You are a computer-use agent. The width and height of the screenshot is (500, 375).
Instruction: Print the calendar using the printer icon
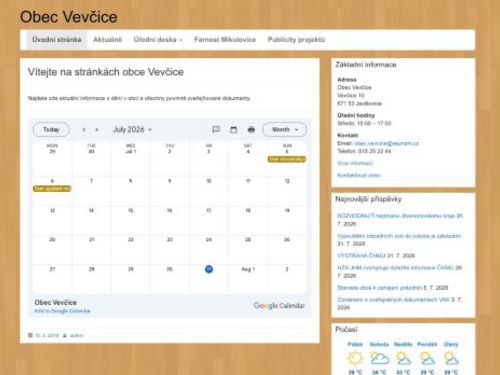click(251, 130)
